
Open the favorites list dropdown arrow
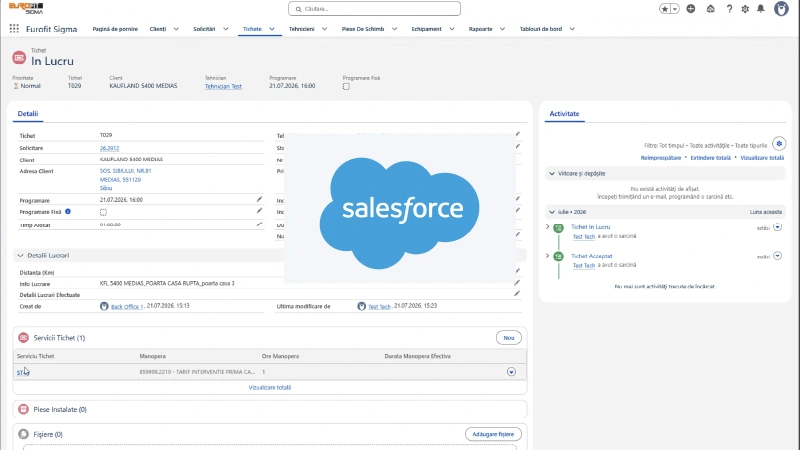coord(674,9)
